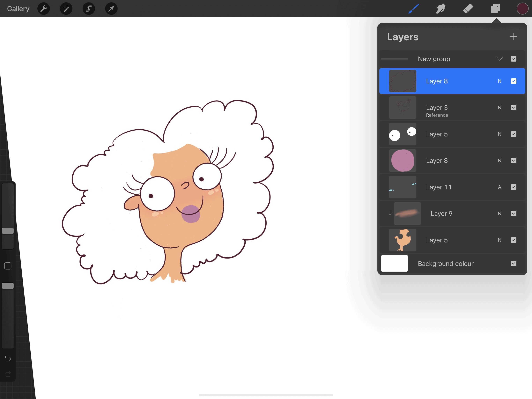The image size is (532, 399).
Task: Select the Adjustments magic wand tool
Action: (x=66, y=8)
